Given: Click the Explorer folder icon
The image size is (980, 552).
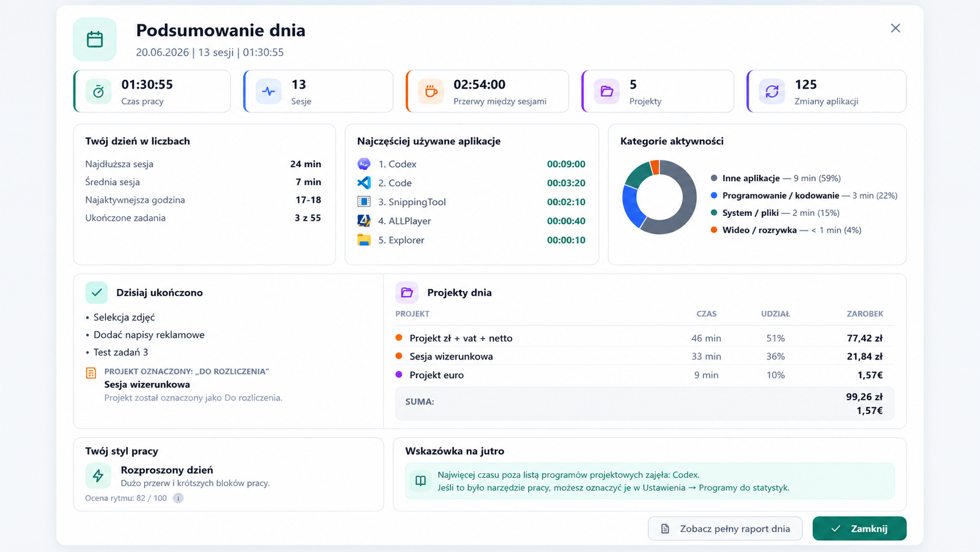Looking at the screenshot, I should (x=364, y=240).
